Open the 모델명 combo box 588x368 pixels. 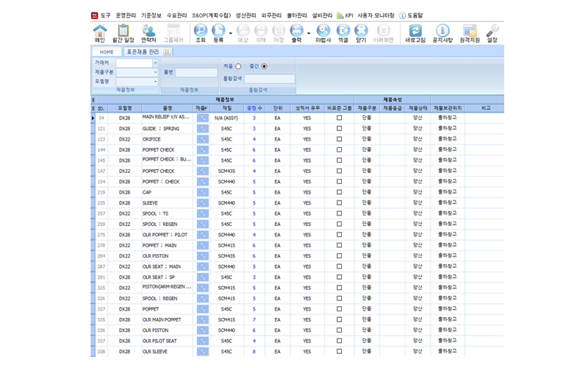155,81
